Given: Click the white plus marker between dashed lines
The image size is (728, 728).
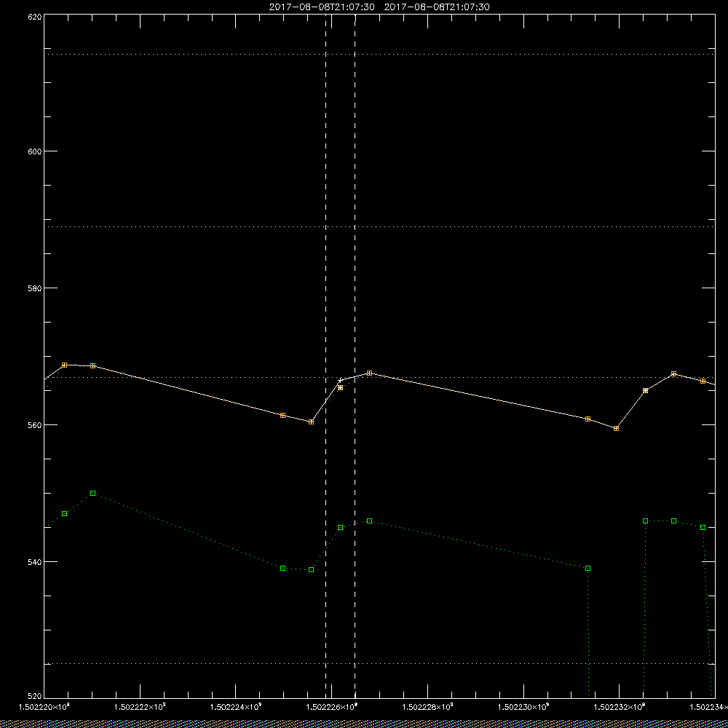Looking at the screenshot, I should click(x=340, y=381).
